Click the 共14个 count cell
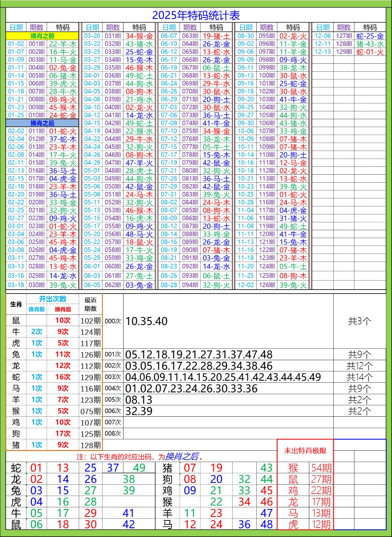 pos(359,377)
